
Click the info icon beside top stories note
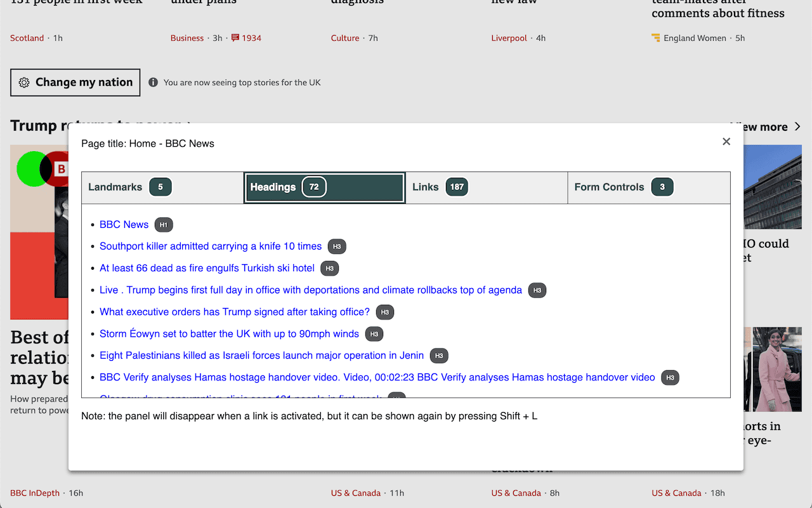(153, 83)
